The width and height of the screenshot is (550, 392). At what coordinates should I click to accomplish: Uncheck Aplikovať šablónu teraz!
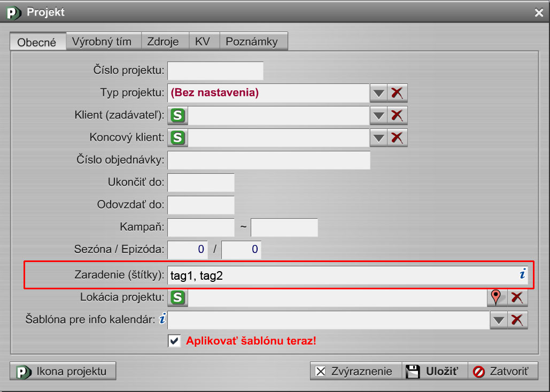click(x=174, y=340)
